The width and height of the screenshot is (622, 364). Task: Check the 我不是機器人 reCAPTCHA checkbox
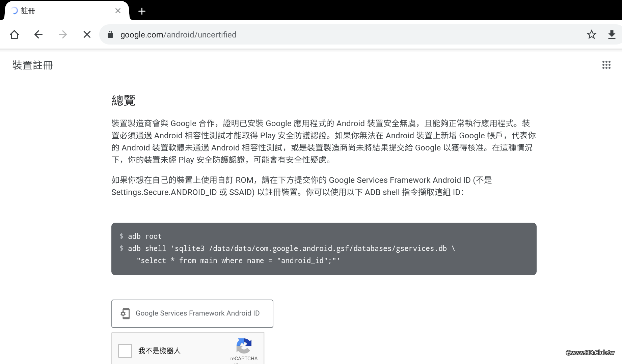tap(125, 351)
